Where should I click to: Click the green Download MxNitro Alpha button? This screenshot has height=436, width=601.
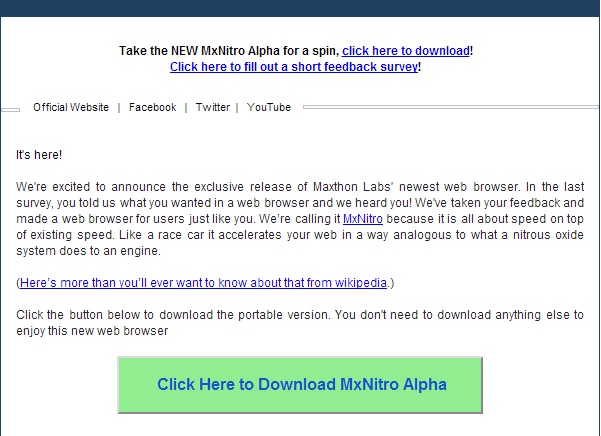tap(300, 385)
